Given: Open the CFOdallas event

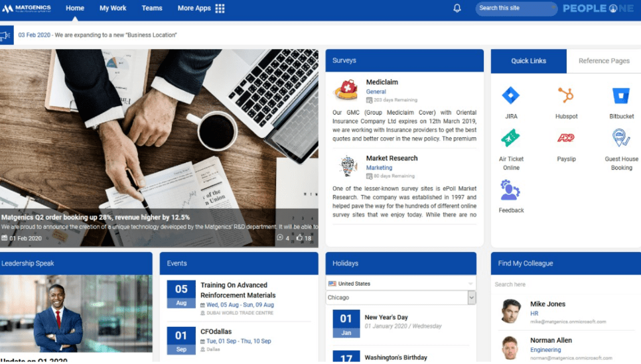Looking at the screenshot, I should pos(216,332).
